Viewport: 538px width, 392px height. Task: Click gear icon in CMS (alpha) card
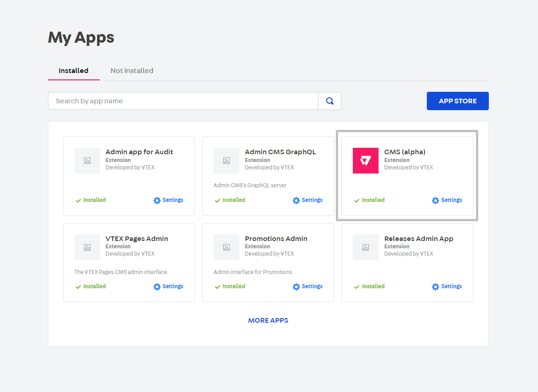point(436,201)
